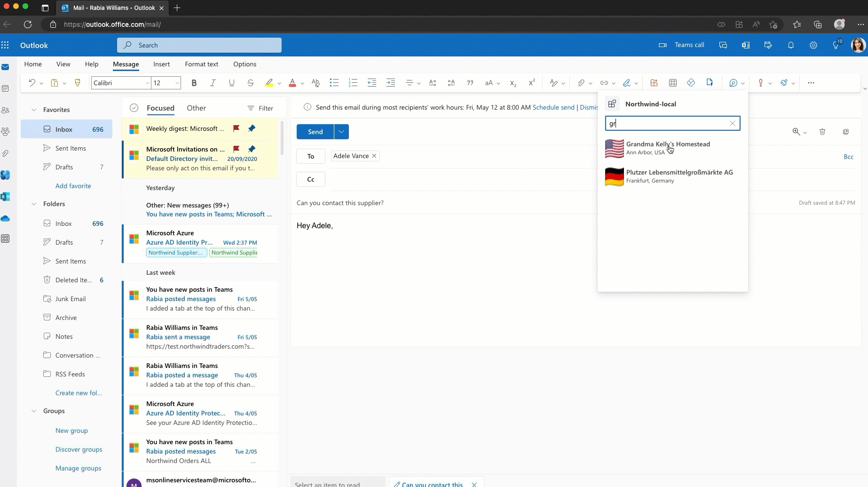Switch to the Other inbox tab

196,108
